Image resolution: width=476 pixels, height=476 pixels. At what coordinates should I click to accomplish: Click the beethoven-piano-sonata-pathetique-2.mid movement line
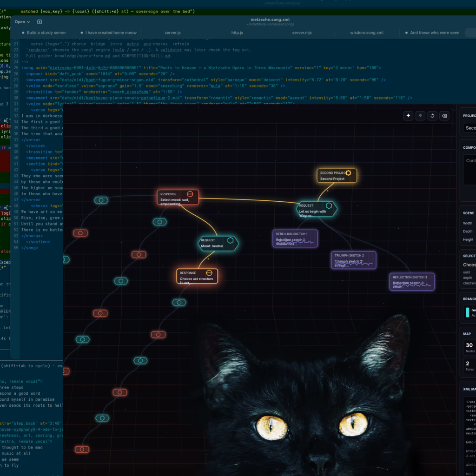219,98
